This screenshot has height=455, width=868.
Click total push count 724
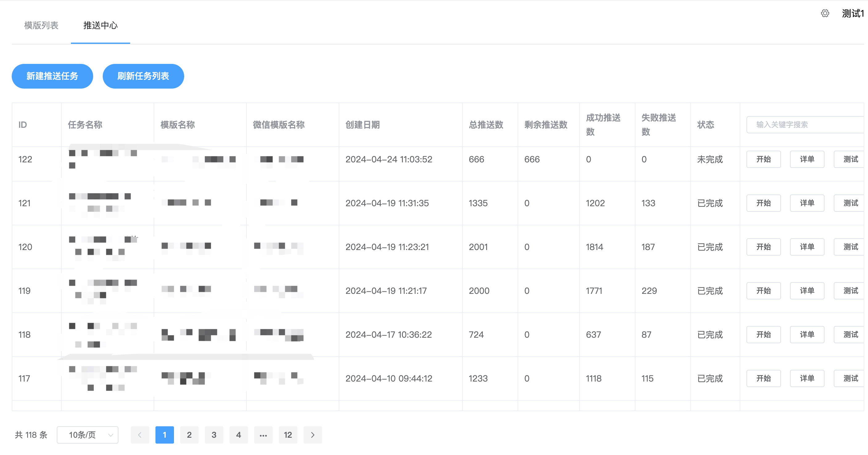coord(476,335)
